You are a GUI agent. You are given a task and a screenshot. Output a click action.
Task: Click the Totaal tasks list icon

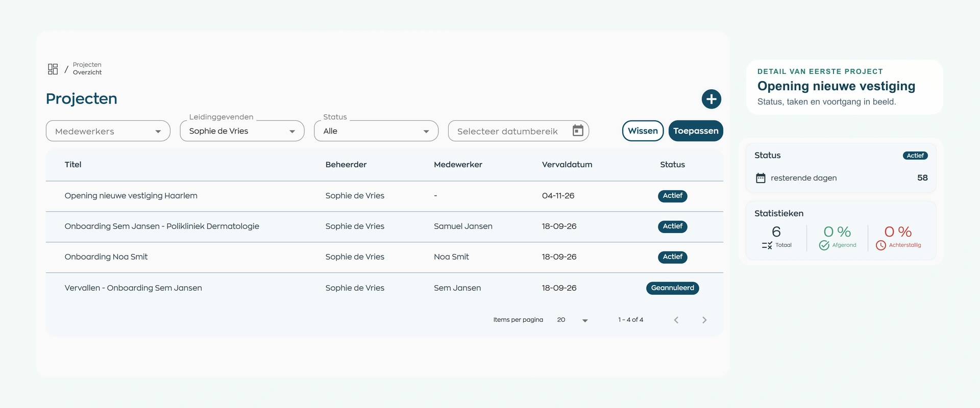pos(767,245)
